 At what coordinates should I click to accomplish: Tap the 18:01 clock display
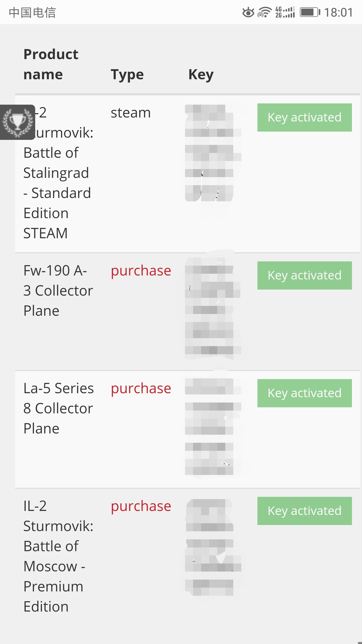(338, 12)
